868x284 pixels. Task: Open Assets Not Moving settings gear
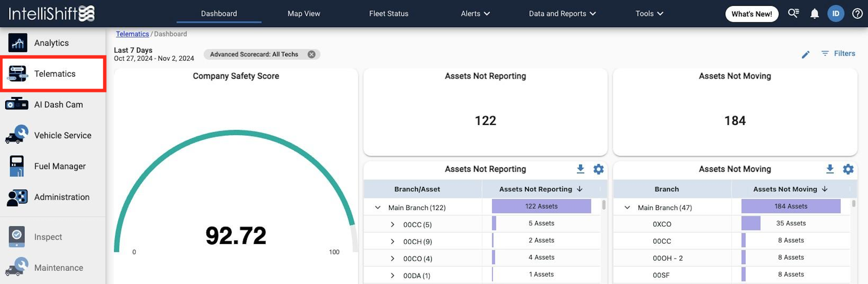point(848,169)
